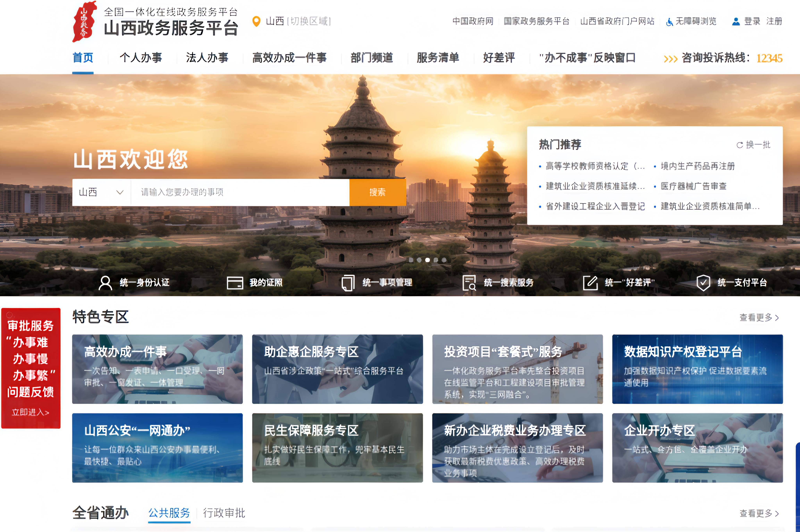Open the 个人办事 navigation menu
This screenshot has height=532, width=800.
click(141, 58)
